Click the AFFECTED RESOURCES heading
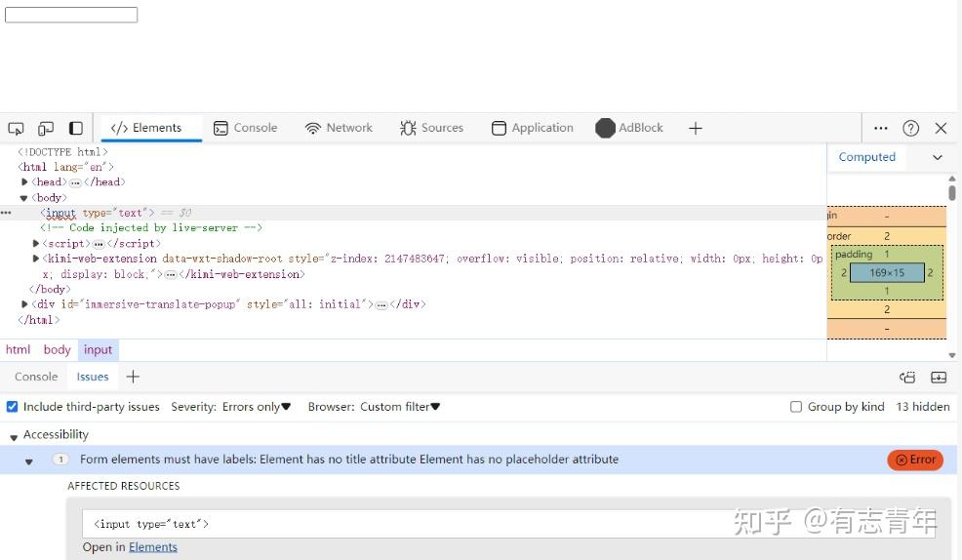Screen dimensions: 962x560 tap(123, 486)
